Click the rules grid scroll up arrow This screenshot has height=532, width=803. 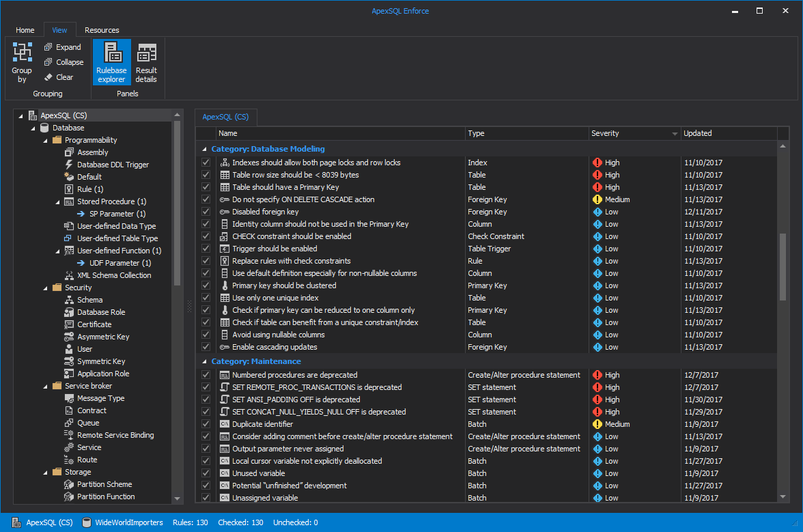[783, 146]
